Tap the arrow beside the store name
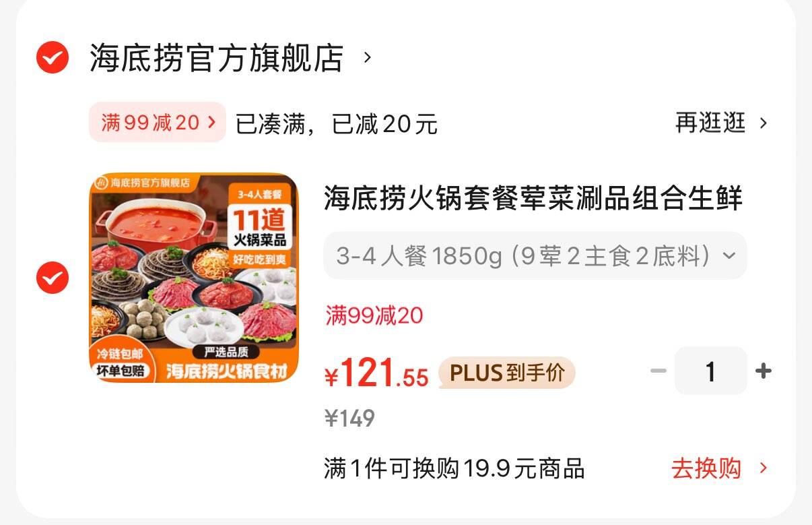 coord(367,57)
